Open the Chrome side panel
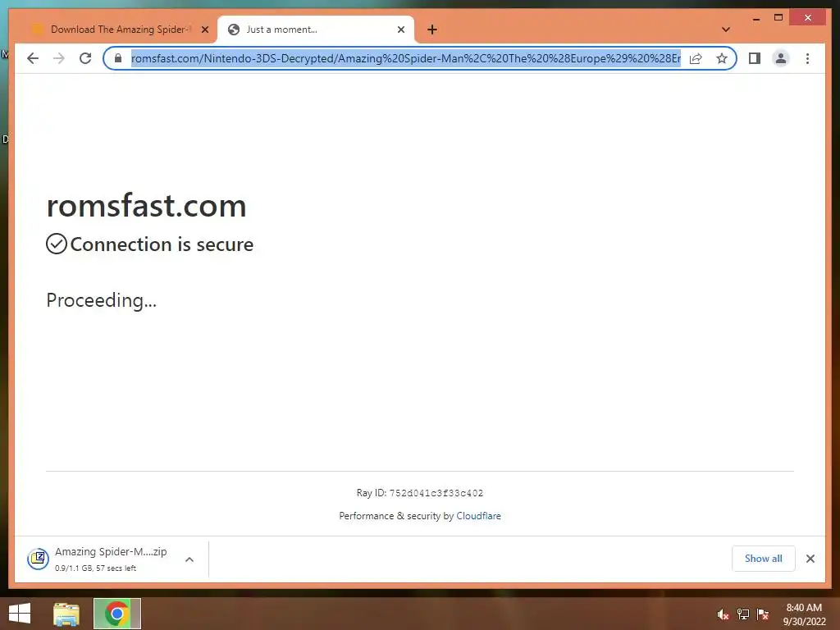Screen dimensions: 840x630 tap(755, 58)
